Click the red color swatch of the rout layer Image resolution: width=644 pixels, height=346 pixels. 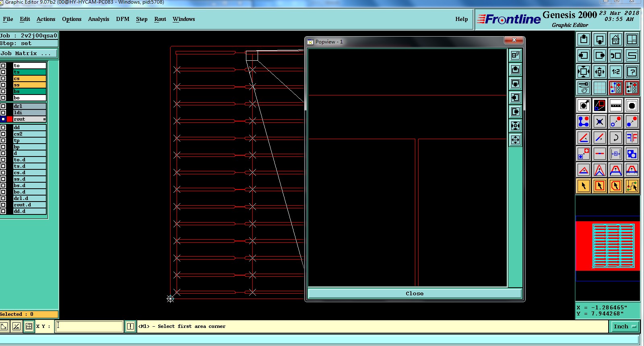click(x=10, y=119)
